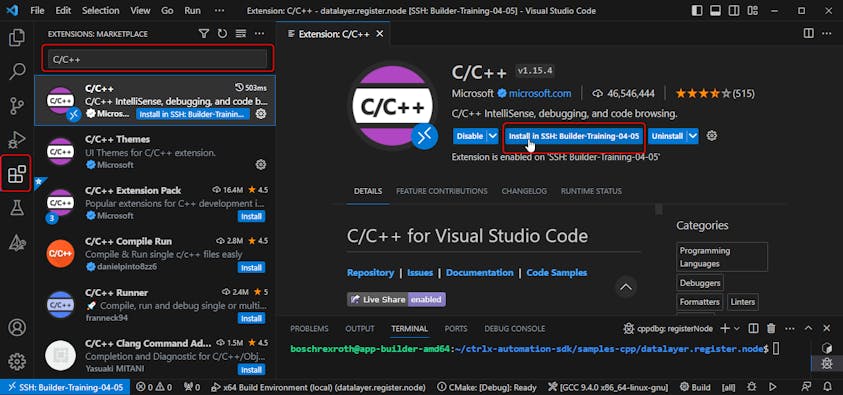Viewport: 843px width, 395px height.
Task: Open new terminal profile dropdown
Action: click(x=737, y=328)
